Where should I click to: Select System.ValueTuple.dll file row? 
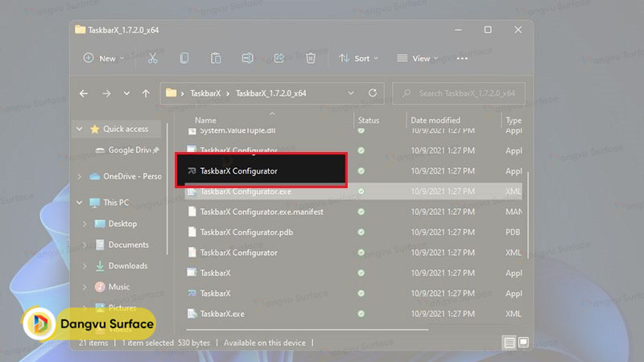pos(353,131)
